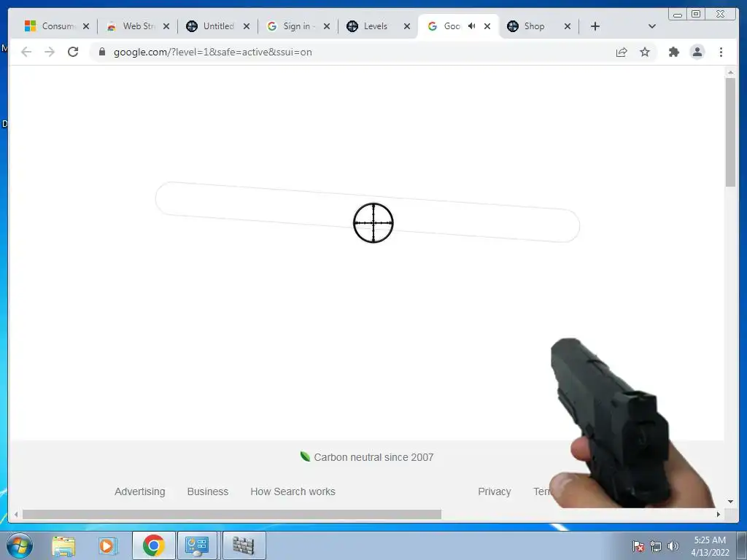Click scroll right arrow
Screen dimensions: 747x560
(719, 514)
